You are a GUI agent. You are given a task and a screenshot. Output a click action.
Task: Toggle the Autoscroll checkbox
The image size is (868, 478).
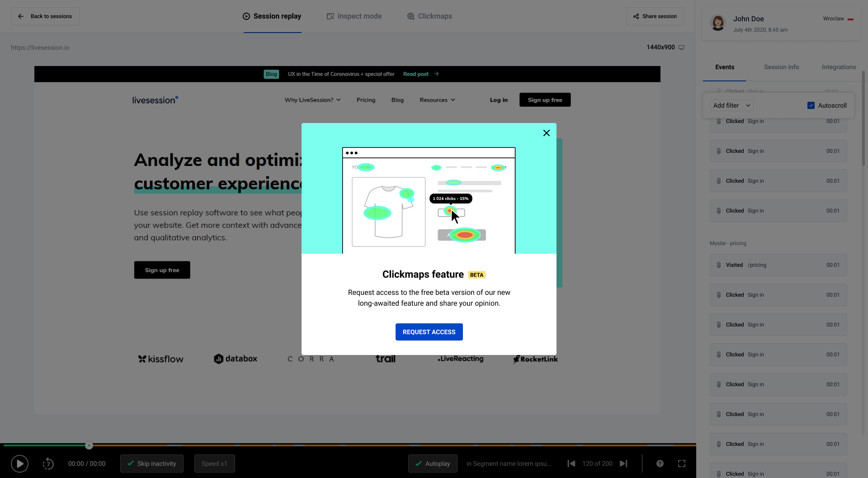pyautogui.click(x=811, y=105)
